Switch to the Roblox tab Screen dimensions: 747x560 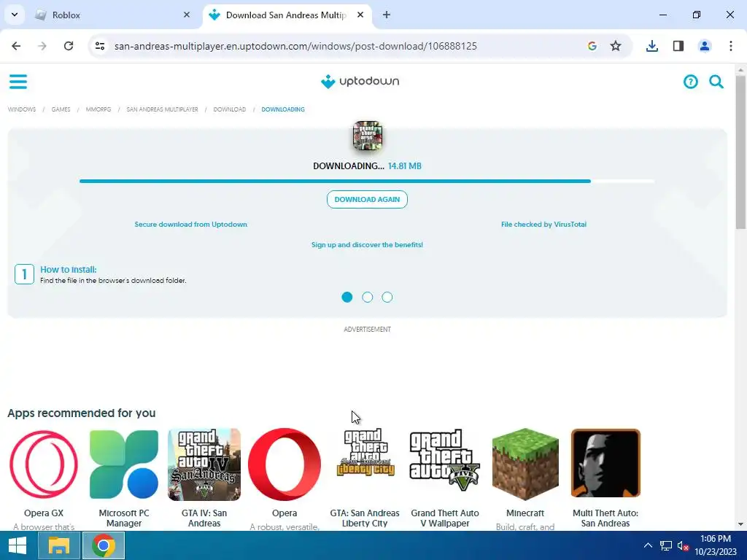pyautogui.click(x=112, y=15)
